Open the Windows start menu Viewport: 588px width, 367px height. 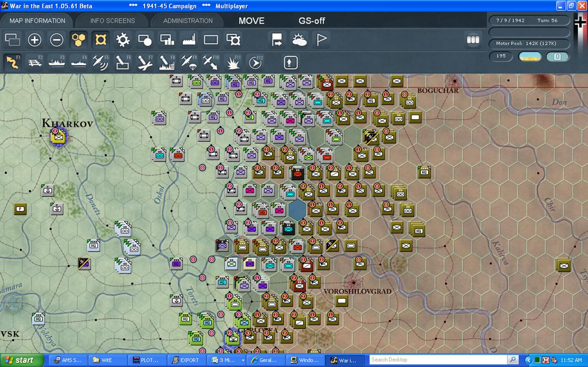point(22,360)
